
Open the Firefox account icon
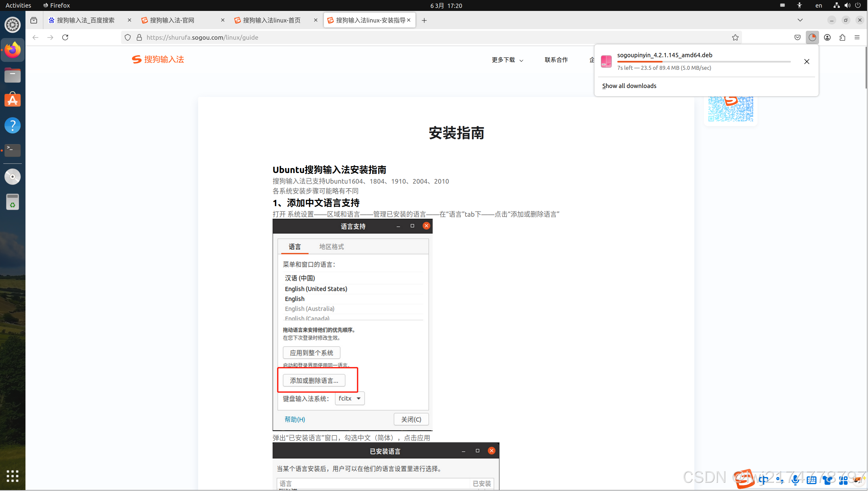coord(827,37)
